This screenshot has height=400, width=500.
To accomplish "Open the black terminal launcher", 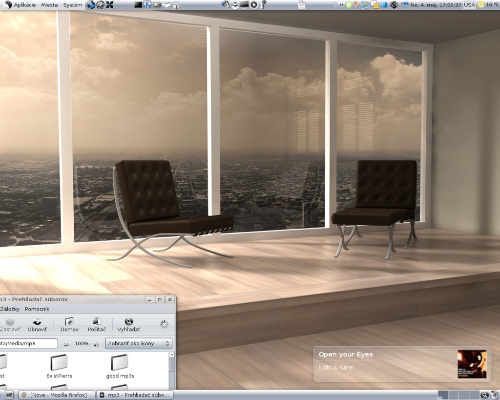I will 138,5.
